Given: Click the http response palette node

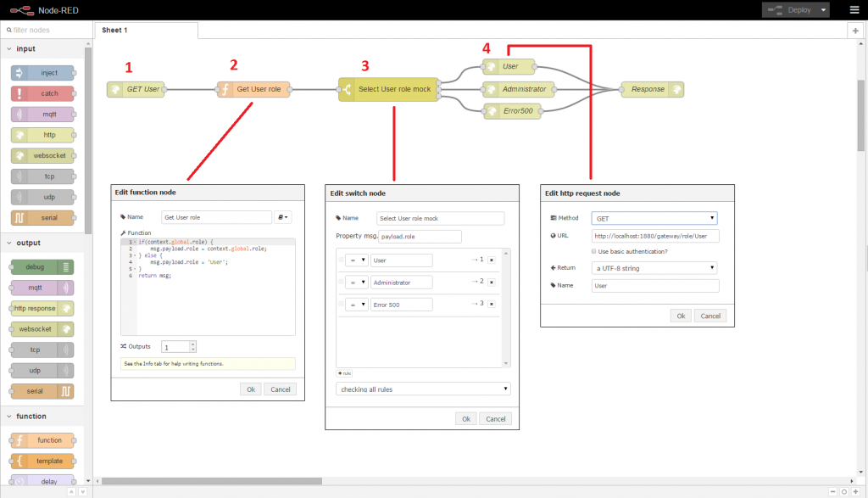Looking at the screenshot, I should pyautogui.click(x=42, y=308).
